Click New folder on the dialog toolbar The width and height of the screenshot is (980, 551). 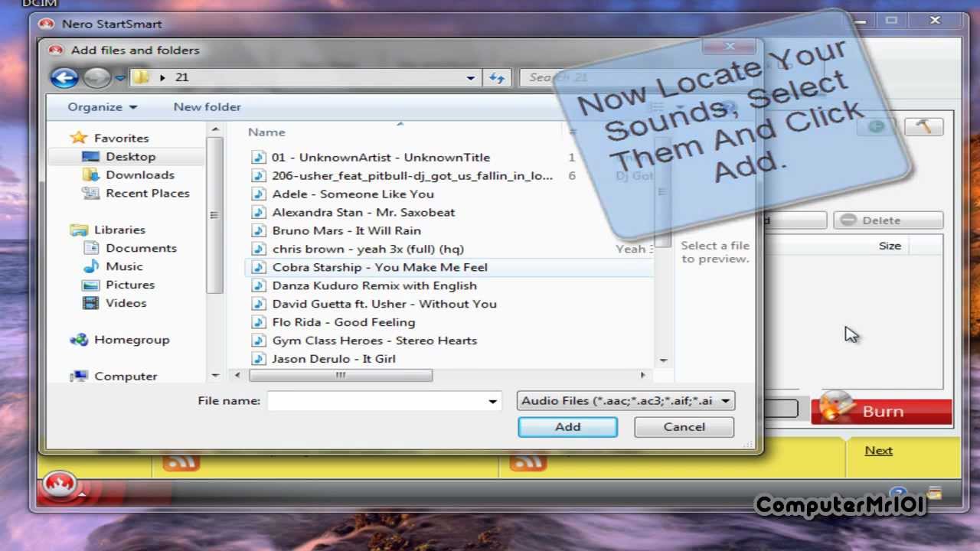[207, 107]
